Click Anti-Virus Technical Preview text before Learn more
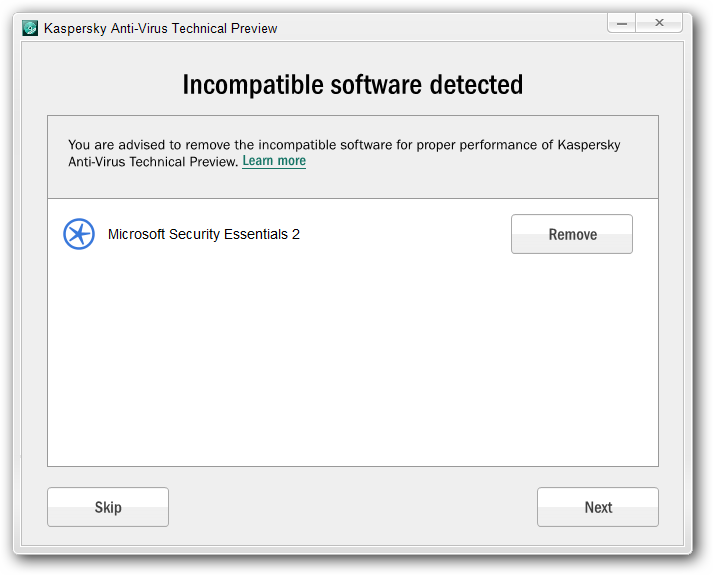 coord(153,161)
